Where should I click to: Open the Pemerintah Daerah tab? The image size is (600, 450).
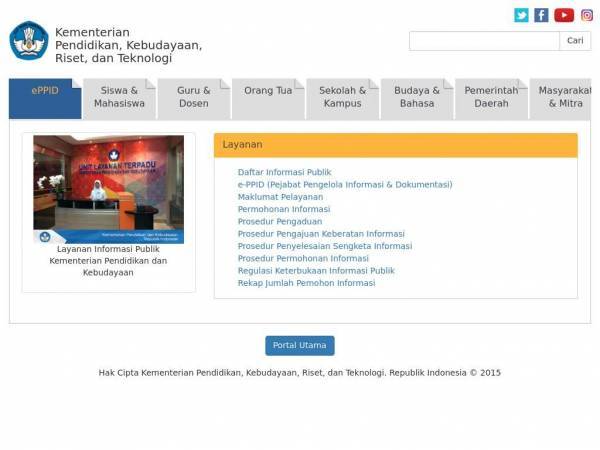coord(491,99)
